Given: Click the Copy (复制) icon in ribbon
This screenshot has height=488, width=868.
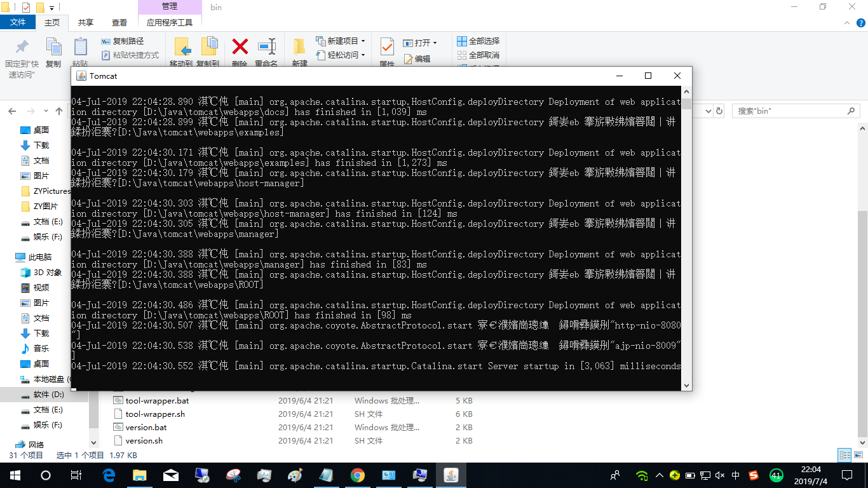Looking at the screenshot, I should (x=53, y=47).
